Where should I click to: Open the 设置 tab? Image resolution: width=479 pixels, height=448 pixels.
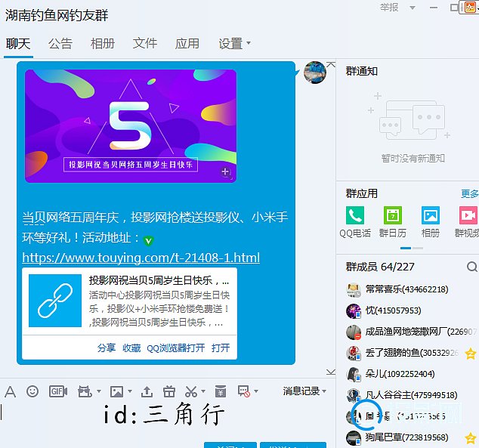pyautogui.click(x=230, y=44)
